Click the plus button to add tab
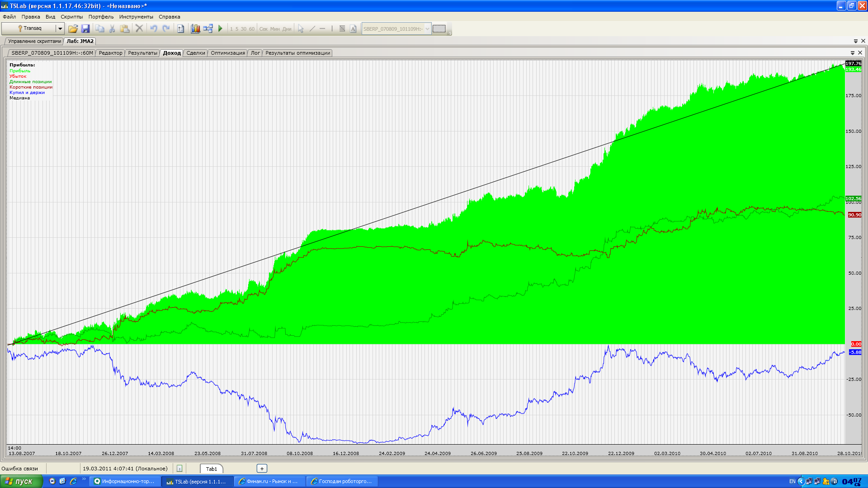 click(262, 469)
